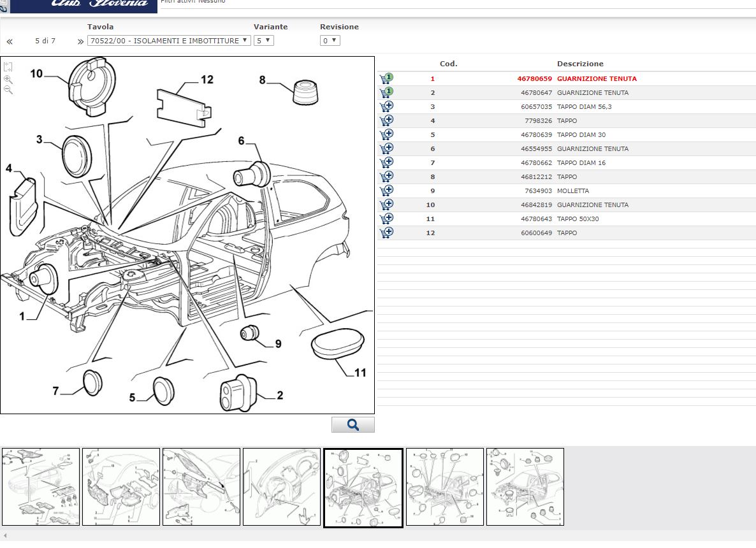Go to the previous table with «

point(10,41)
